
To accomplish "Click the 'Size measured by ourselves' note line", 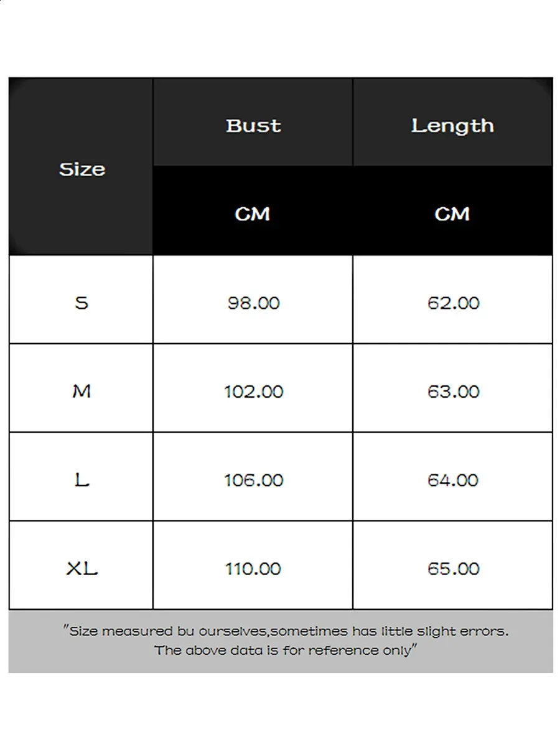I will click(286, 631).
